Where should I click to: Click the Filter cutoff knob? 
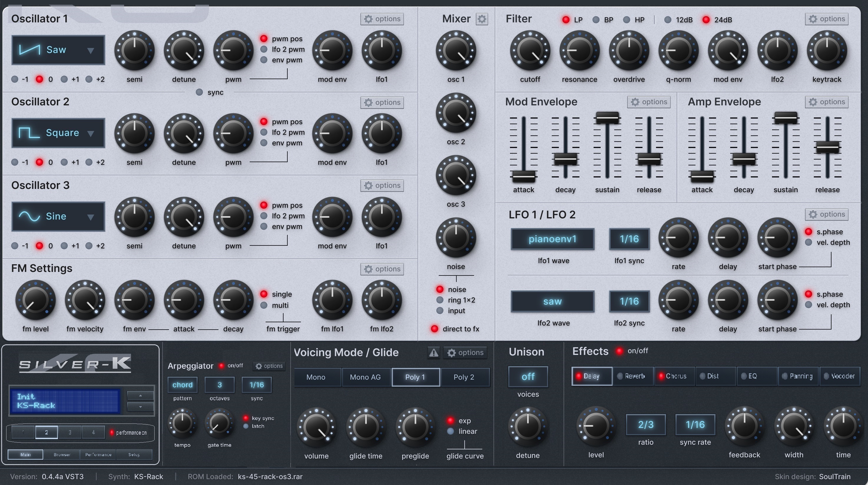click(x=530, y=51)
